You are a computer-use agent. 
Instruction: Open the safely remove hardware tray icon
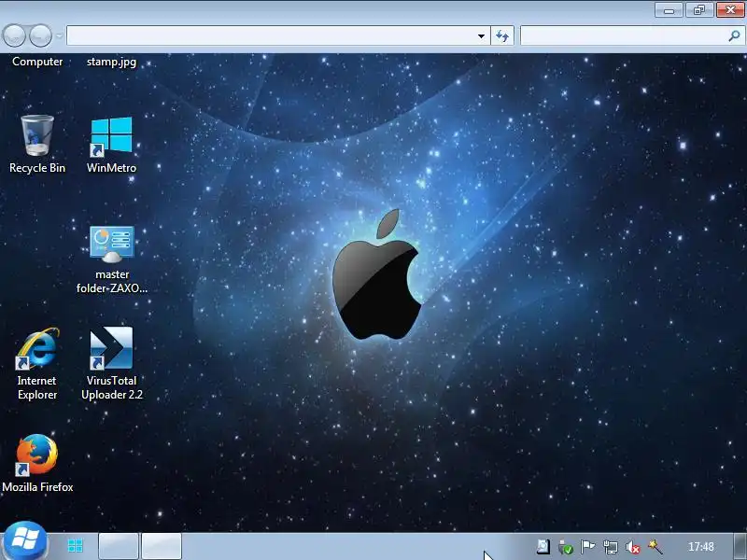pyautogui.click(x=566, y=547)
